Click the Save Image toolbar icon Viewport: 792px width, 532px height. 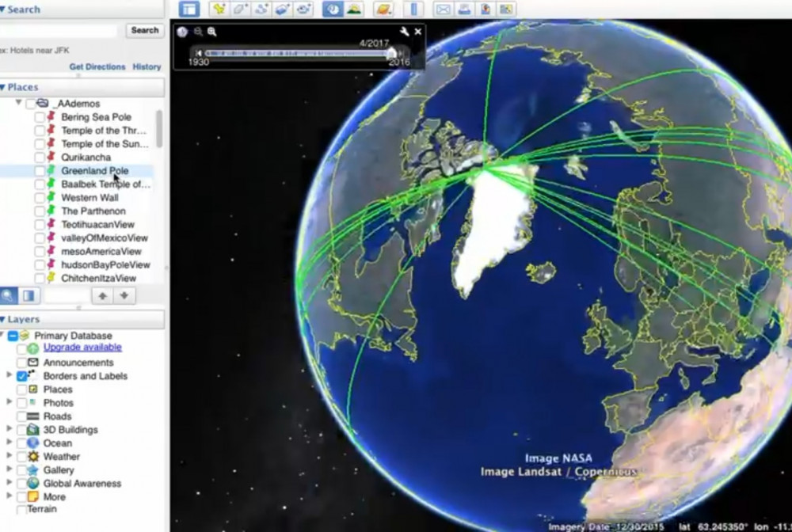(x=485, y=9)
